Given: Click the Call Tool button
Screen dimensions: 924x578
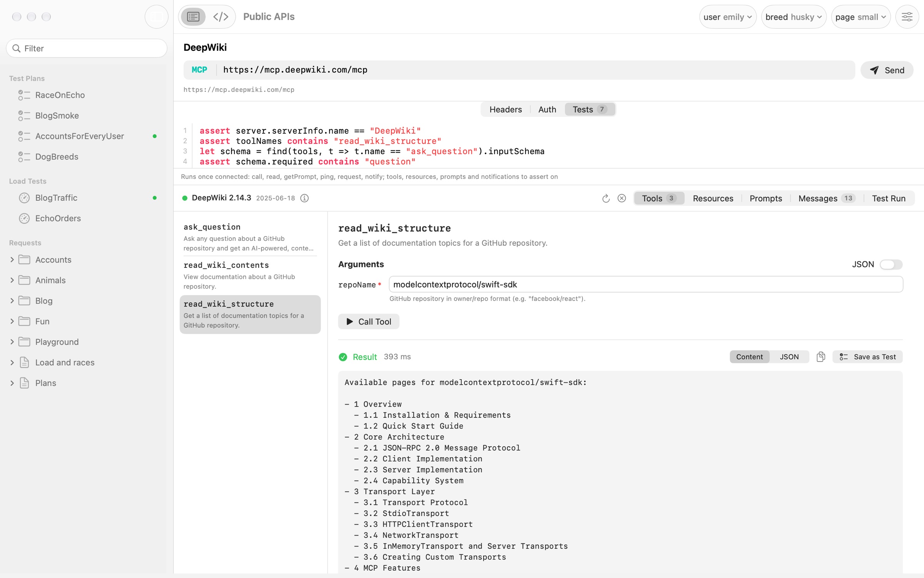Looking at the screenshot, I should 368,321.
